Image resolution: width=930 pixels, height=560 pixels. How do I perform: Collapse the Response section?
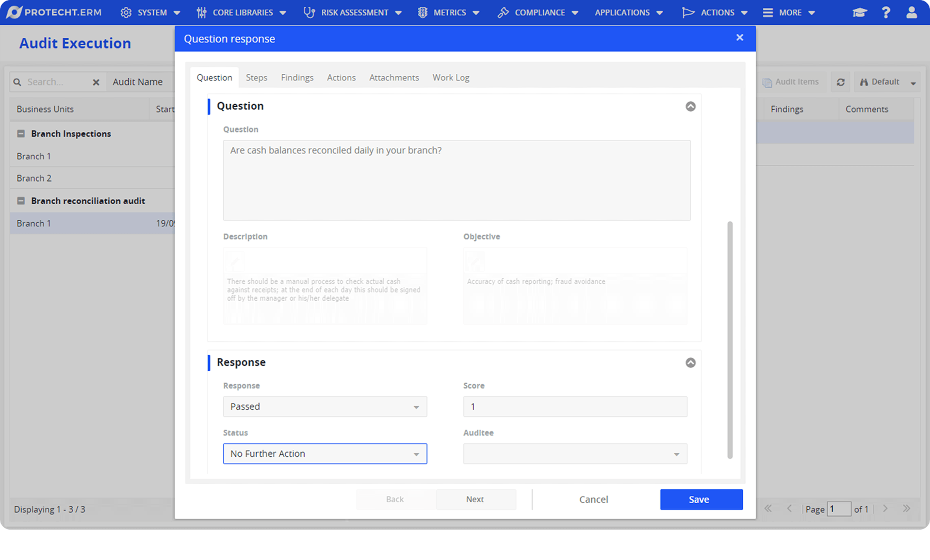(690, 363)
